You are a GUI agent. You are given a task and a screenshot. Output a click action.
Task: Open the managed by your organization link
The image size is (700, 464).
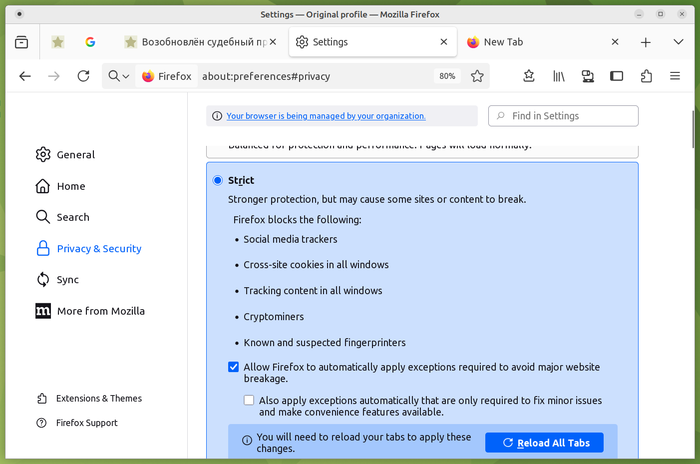[325, 116]
